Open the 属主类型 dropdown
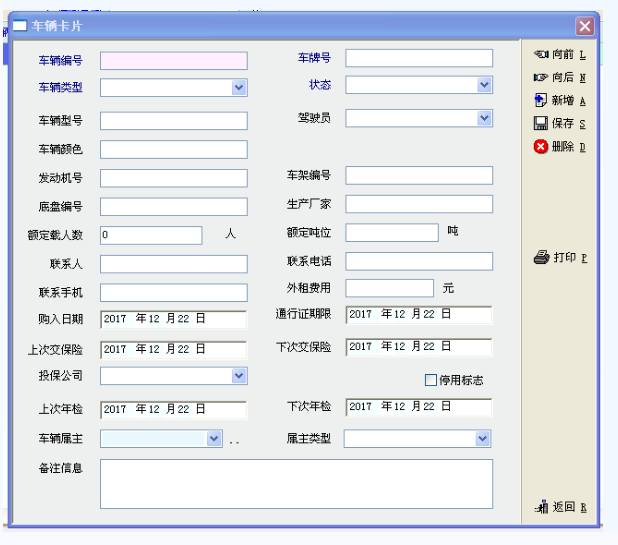The image size is (618, 545). pyautogui.click(x=483, y=439)
